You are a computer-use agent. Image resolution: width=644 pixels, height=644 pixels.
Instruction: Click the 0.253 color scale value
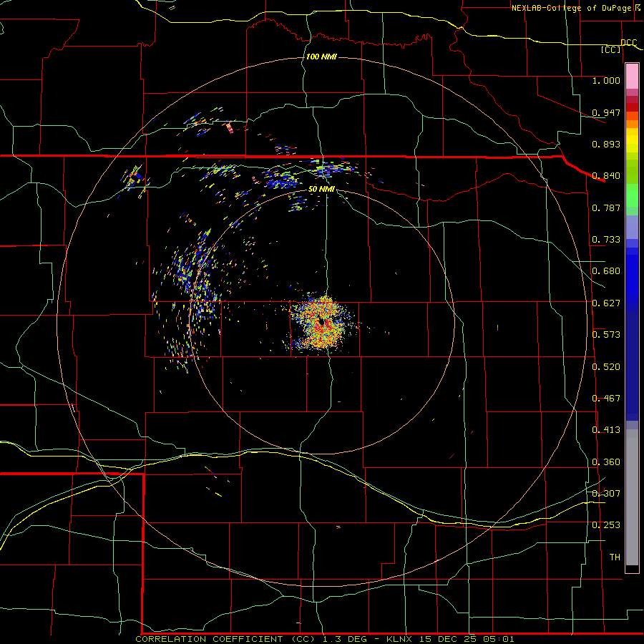click(x=606, y=525)
